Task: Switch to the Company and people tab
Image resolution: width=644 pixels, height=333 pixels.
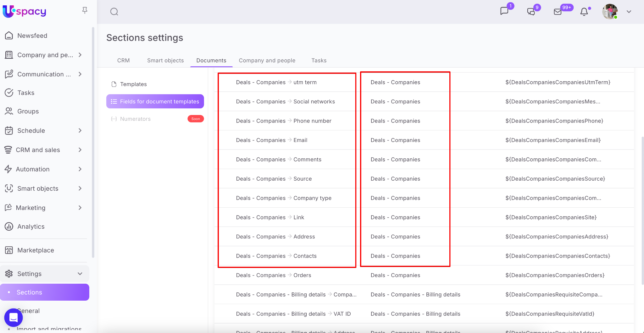Action: pyautogui.click(x=267, y=60)
